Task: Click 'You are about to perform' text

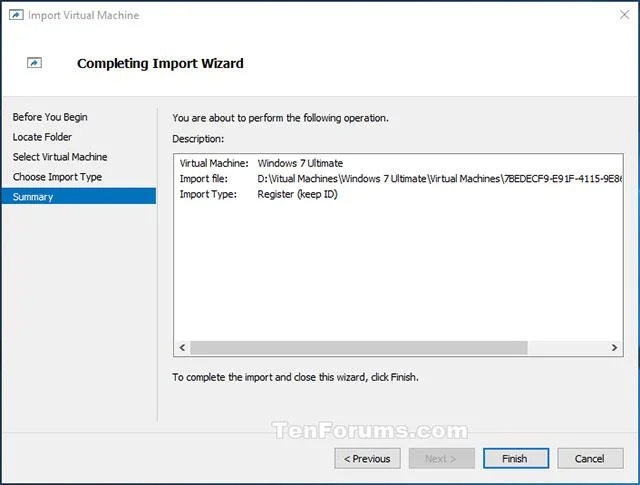Action: point(280,118)
